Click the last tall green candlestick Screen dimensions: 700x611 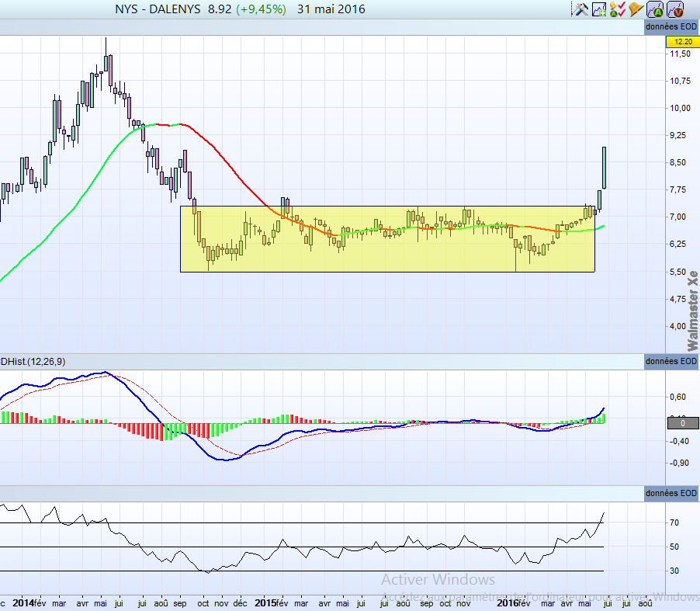point(604,168)
